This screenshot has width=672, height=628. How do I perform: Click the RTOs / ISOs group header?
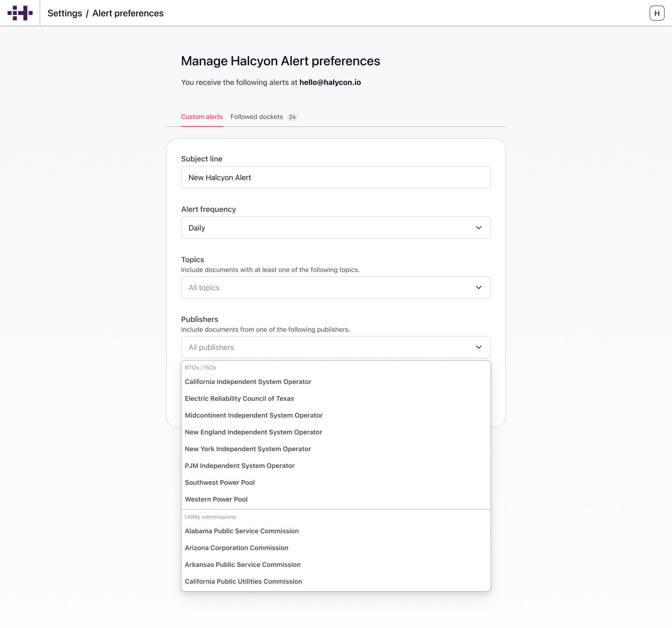[x=200, y=368]
